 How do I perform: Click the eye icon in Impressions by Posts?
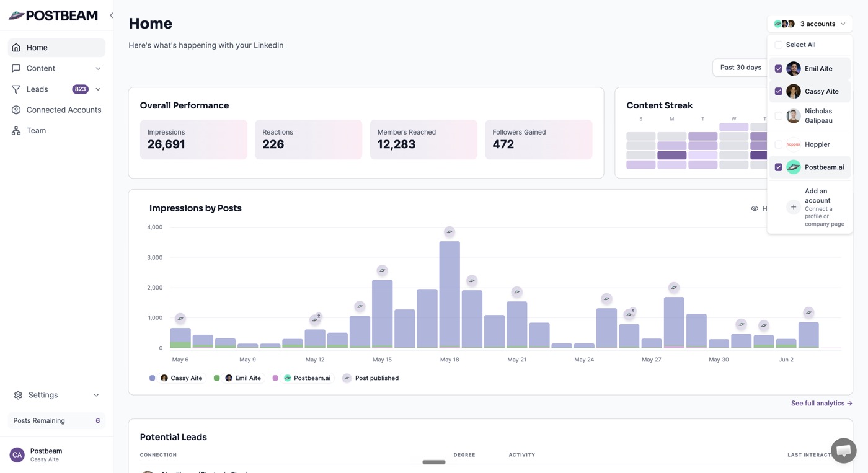755,208
